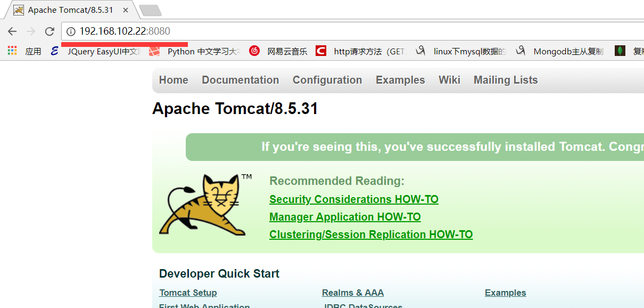Image resolution: width=644 pixels, height=308 pixels.
Task: Reload the page with the refresh icon
Action: coord(49,31)
